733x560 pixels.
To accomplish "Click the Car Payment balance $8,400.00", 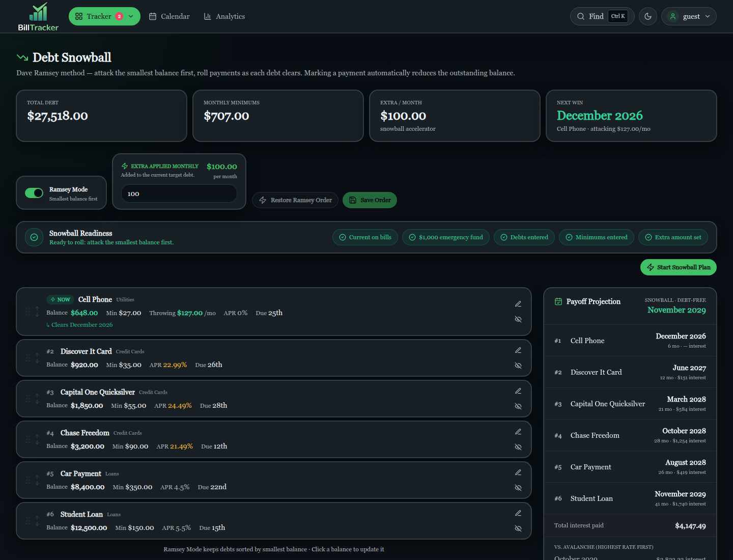I will click(88, 487).
